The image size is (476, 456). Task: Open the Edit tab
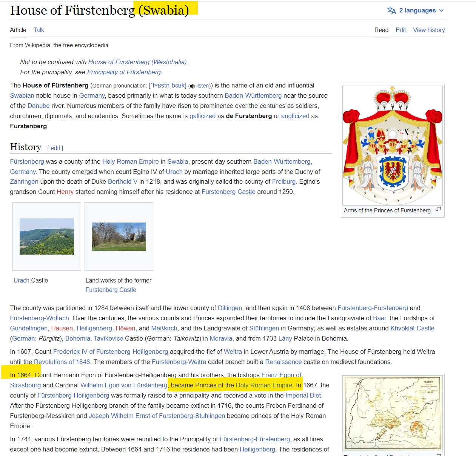tap(401, 30)
